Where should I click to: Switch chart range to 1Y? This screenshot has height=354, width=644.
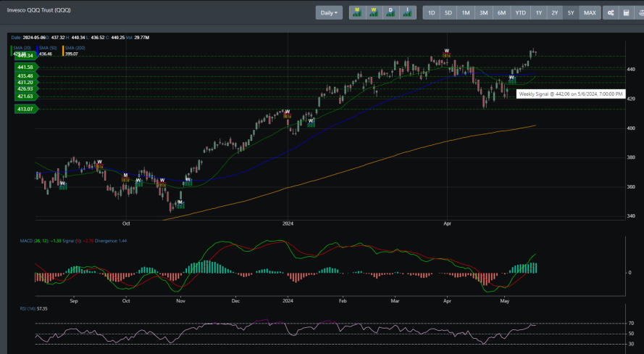(538, 13)
